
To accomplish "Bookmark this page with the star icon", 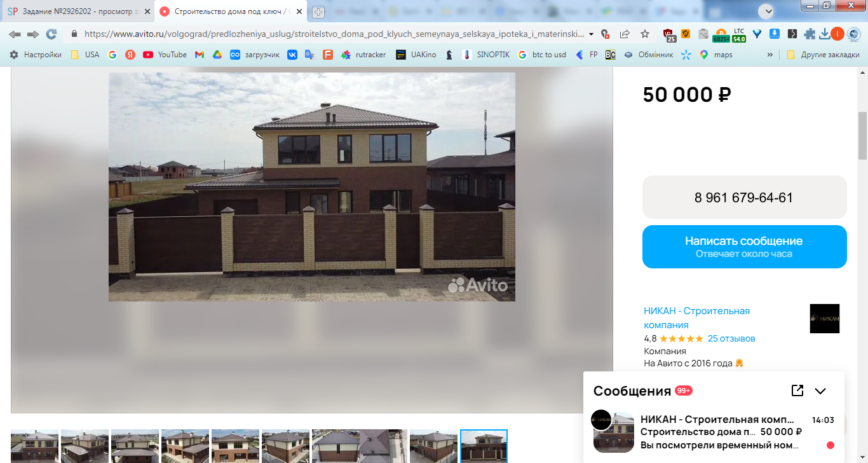I will click(645, 34).
